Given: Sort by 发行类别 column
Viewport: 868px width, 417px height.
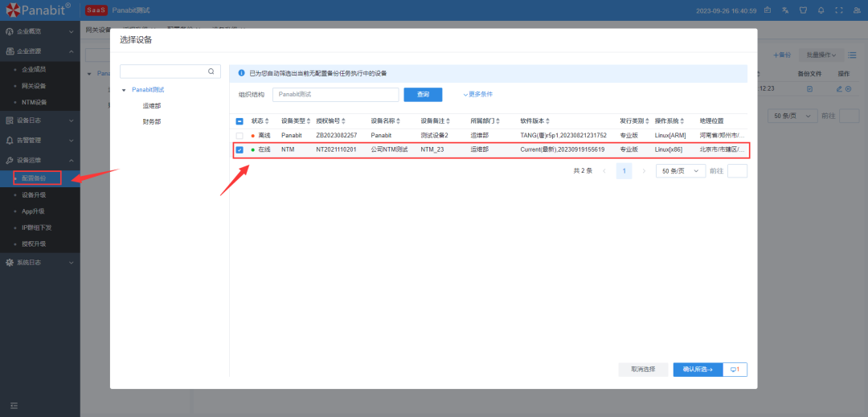Looking at the screenshot, I should click(647, 121).
